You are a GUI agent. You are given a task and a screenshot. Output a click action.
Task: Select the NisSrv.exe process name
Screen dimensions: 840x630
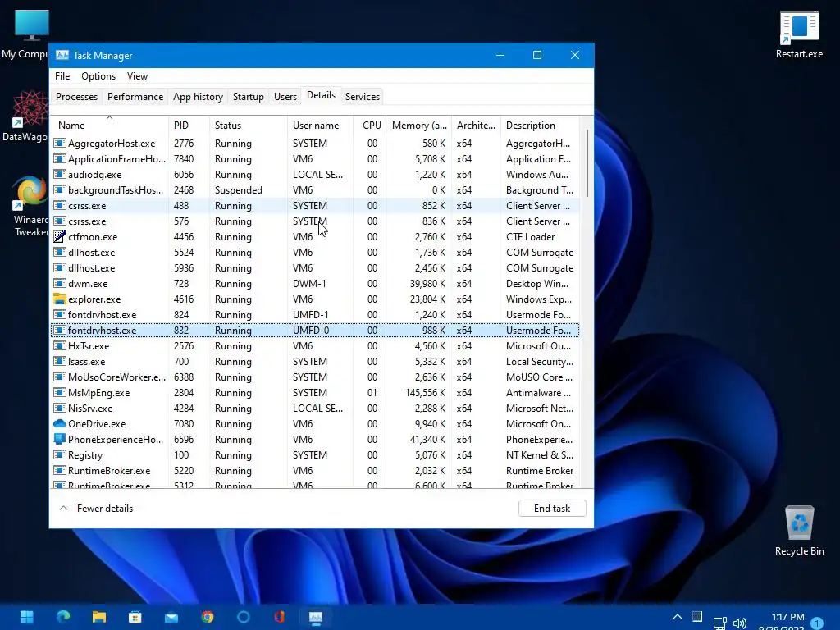90,409
